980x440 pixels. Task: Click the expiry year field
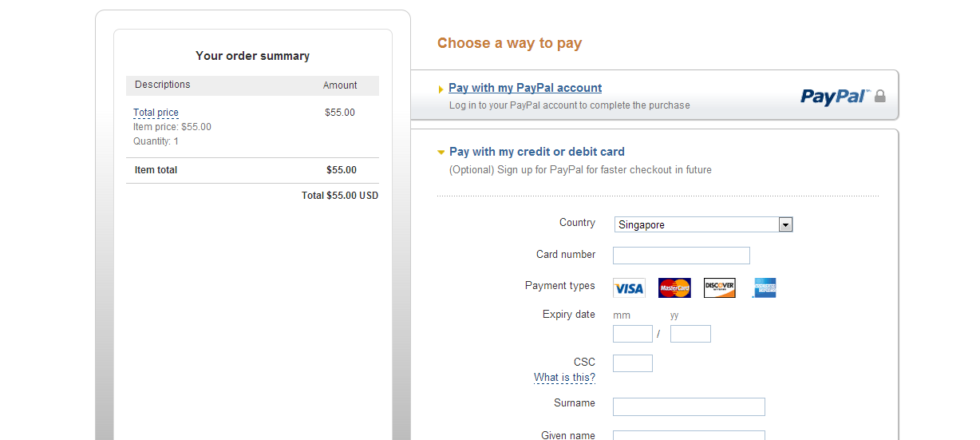pos(690,334)
